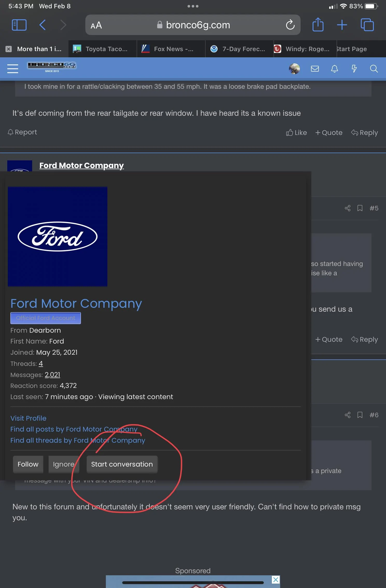Tap the bronco6g.com address field

(x=193, y=25)
